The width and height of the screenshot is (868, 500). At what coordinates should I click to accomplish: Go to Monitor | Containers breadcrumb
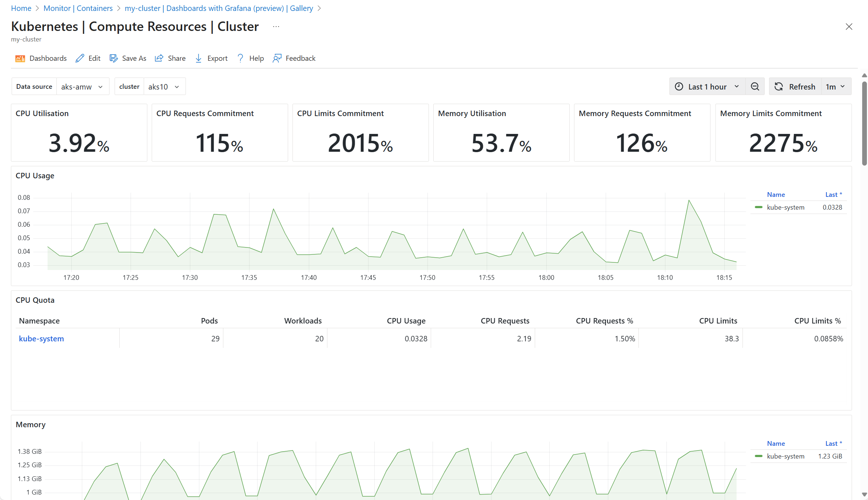78,8
